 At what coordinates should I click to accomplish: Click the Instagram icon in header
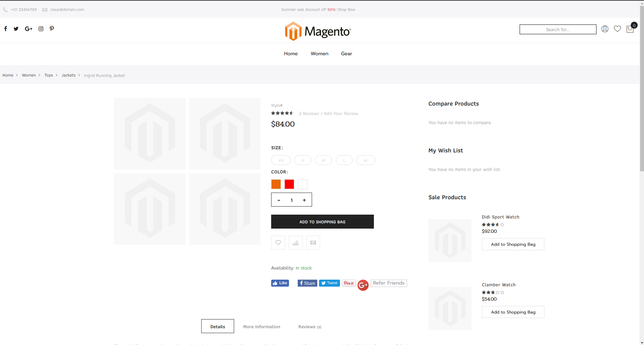tap(41, 29)
